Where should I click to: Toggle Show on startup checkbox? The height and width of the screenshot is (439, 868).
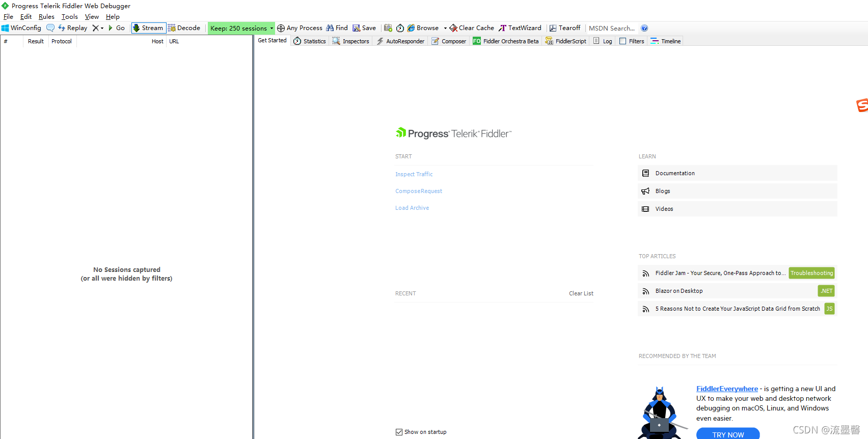(399, 432)
